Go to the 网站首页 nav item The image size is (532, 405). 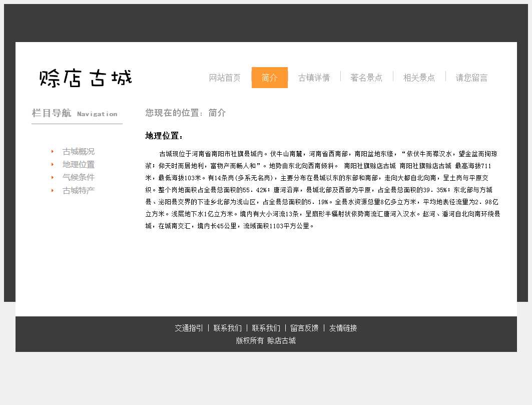(x=225, y=78)
